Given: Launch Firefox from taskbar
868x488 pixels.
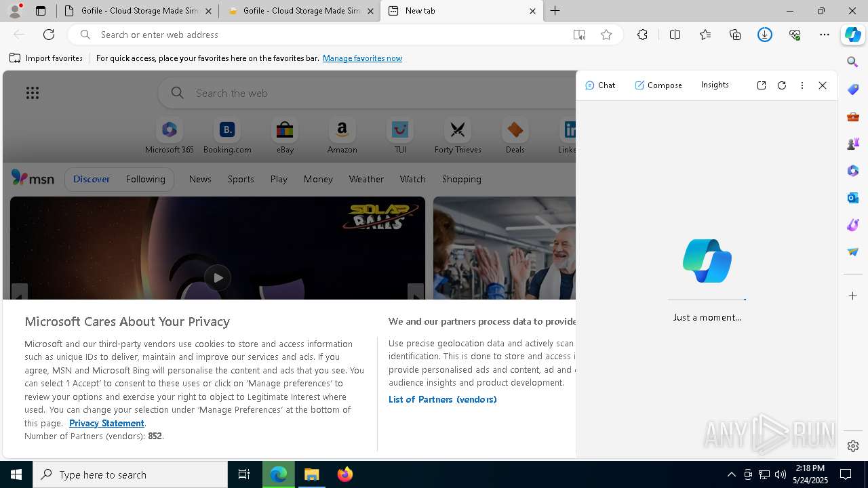Looking at the screenshot, I should (x=345, y=474).
